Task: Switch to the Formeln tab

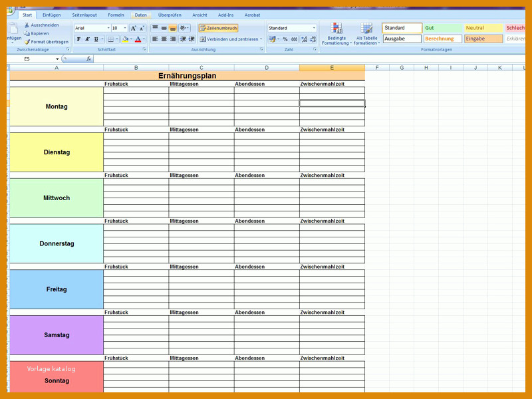Action: pyautogui.click(x=116, y=15)
